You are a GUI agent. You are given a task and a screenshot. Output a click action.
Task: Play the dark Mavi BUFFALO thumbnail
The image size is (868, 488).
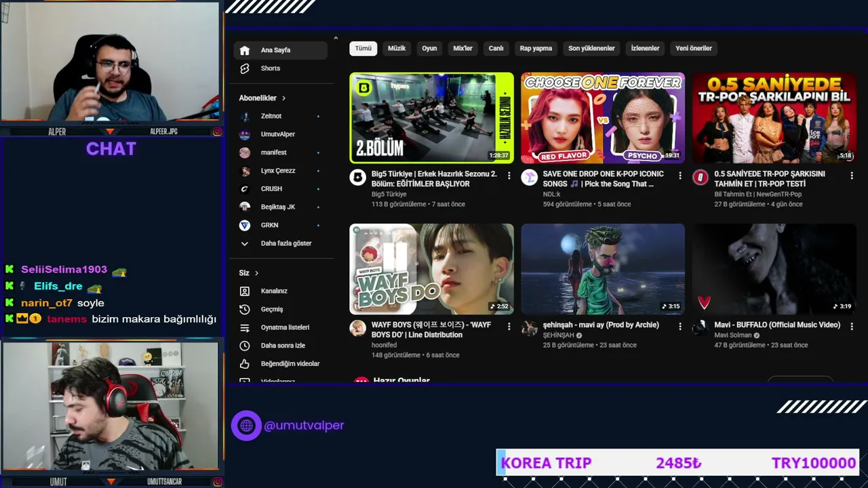(774, 269)
